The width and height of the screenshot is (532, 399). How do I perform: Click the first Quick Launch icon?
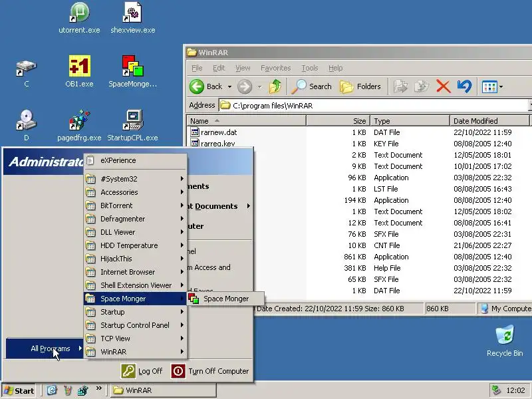[x=52, y=390]
